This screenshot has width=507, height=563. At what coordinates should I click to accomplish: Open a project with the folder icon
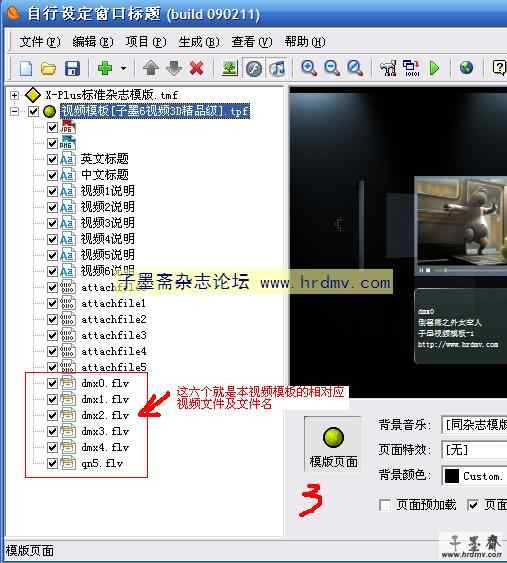[x=48, y=68]
